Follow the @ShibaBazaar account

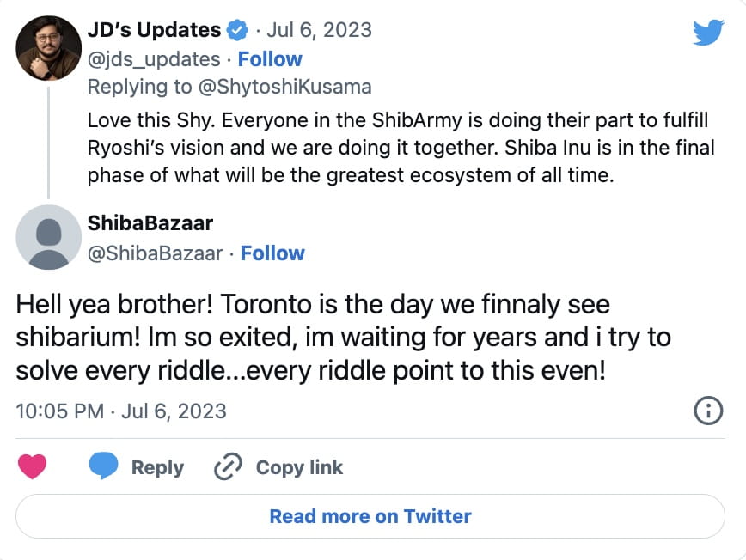point(272,253)
